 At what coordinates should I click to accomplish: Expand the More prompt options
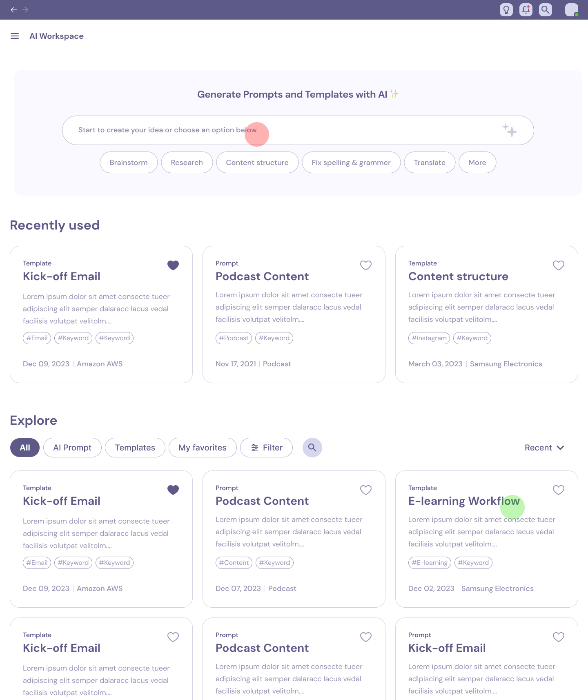click(477, 163)
